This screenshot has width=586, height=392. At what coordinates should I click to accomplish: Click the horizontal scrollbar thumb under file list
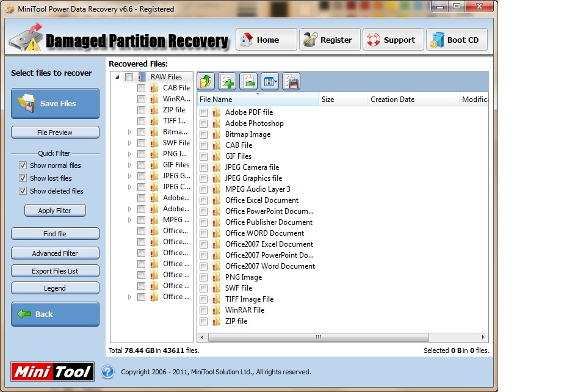[x=319, y=337]
